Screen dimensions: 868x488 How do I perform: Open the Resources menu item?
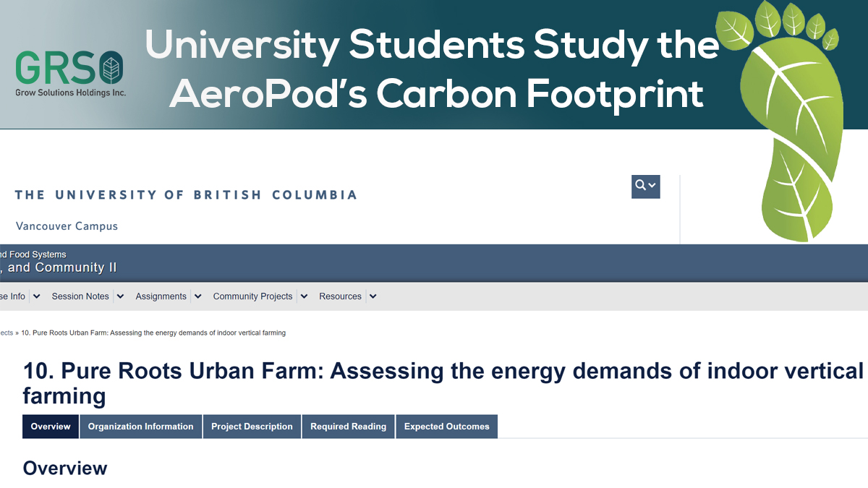(340, 296)
